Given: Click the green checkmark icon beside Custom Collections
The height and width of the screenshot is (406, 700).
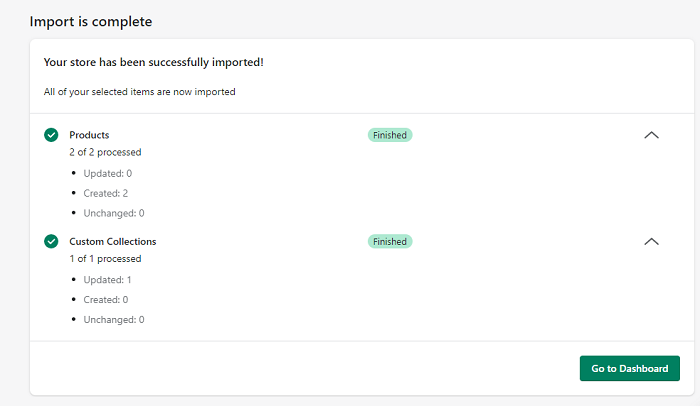Looking at the screenshot, I should (51, 241).
